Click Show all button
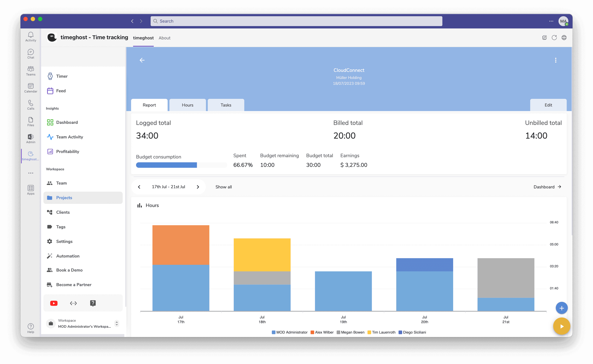Viewport: 593px width, 364px height. click(223, 187)
